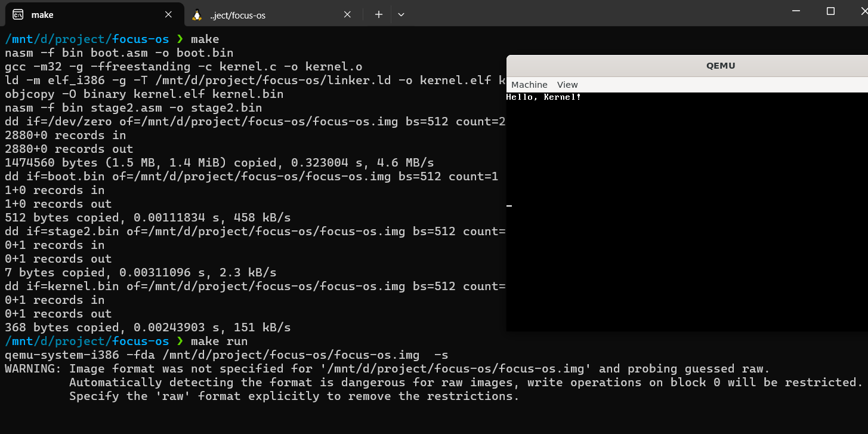
Task: Close the make terminal tab
Action: [169, 15]
